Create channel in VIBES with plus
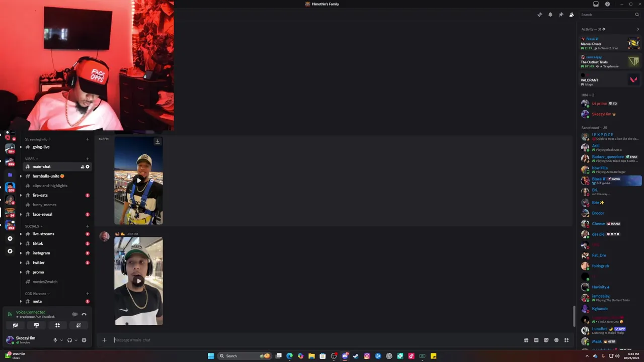Image resolution: width=644 pixels, height=362 pixels. (x=88, y=159)
